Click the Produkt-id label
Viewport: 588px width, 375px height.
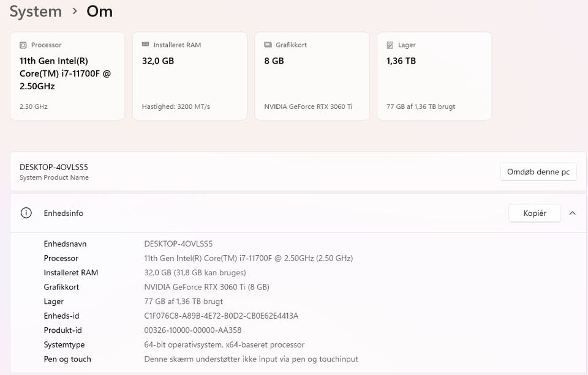pyautogui.click(x=62, y=330)
